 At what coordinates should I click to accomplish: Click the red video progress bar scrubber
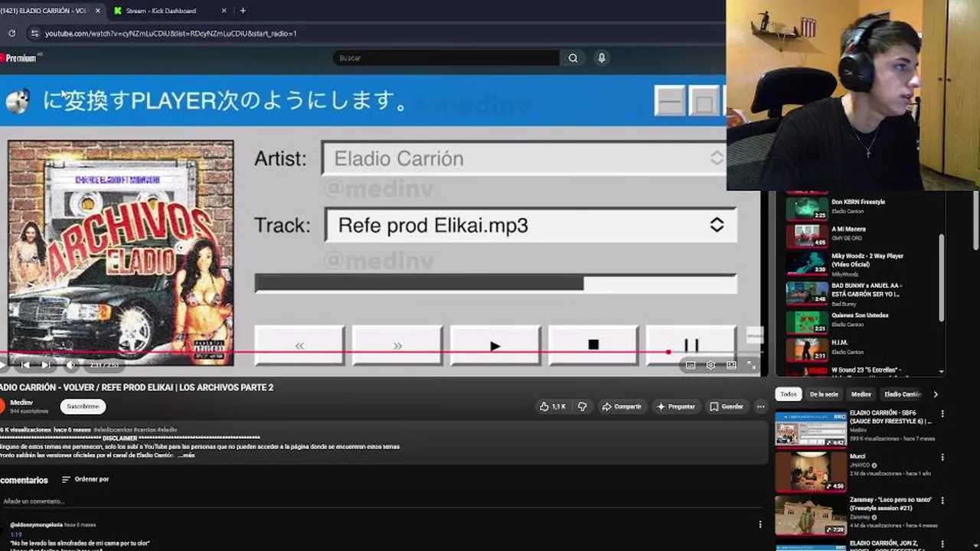[x=668, y=352]
